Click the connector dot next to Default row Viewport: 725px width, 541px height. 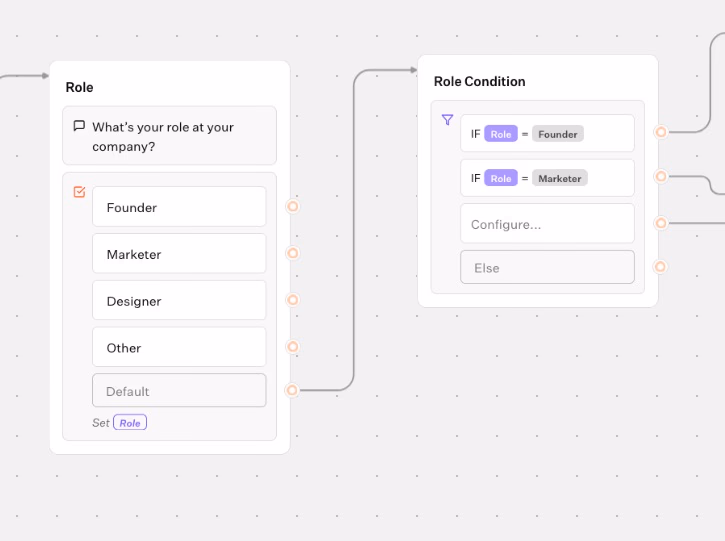tap(292, 390)
